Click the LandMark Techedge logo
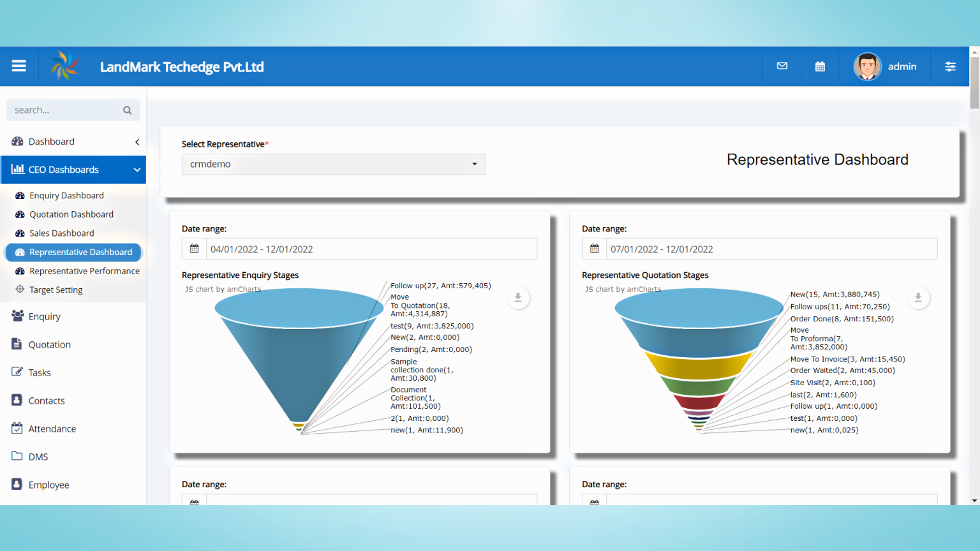 64,66
